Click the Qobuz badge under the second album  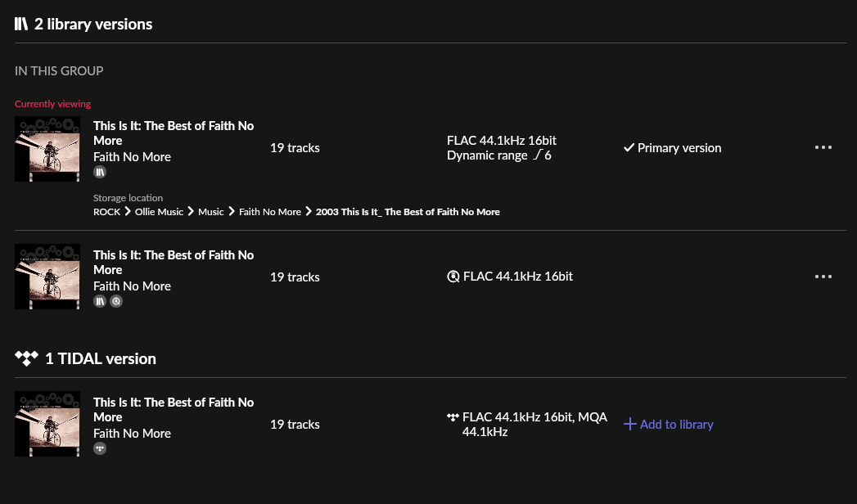pyautogui.click(x=116, y=302)
